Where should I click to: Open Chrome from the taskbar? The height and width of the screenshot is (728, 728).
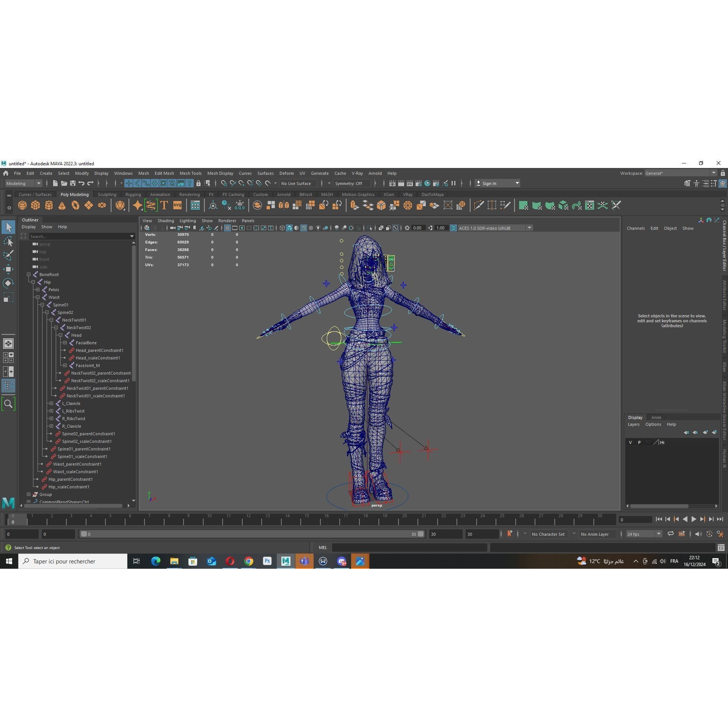click(249, 561)
